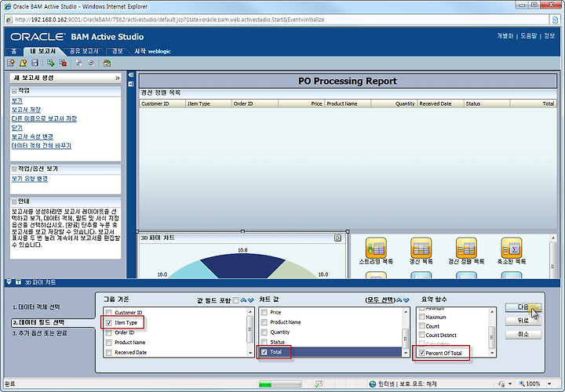
Task: Expand the 새 보고서 생성 panel chevron
Action: coord(117,78)
